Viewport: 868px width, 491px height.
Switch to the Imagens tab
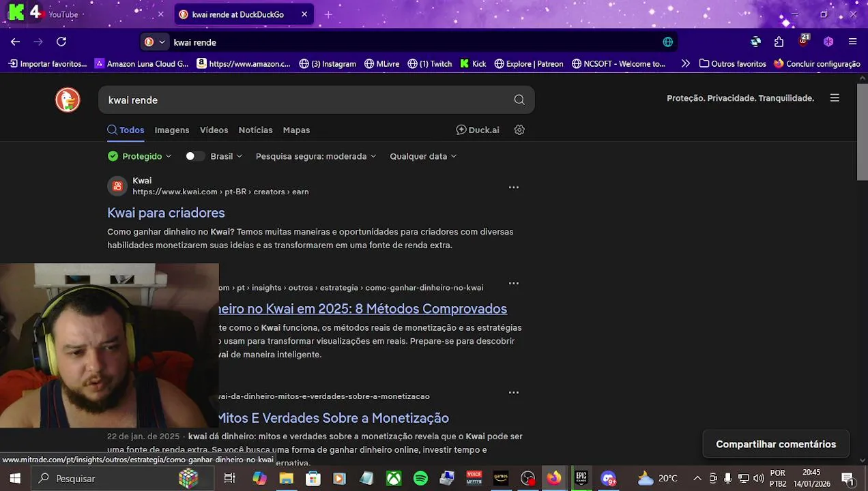[x=172, y=130]
